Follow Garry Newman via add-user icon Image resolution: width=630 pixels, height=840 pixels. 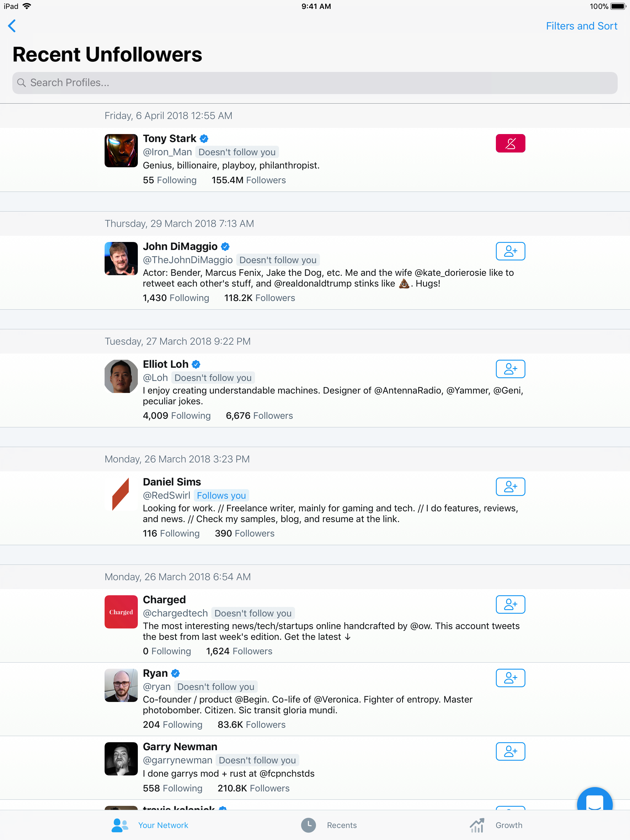pyautogui.click(x=510, y=751)
